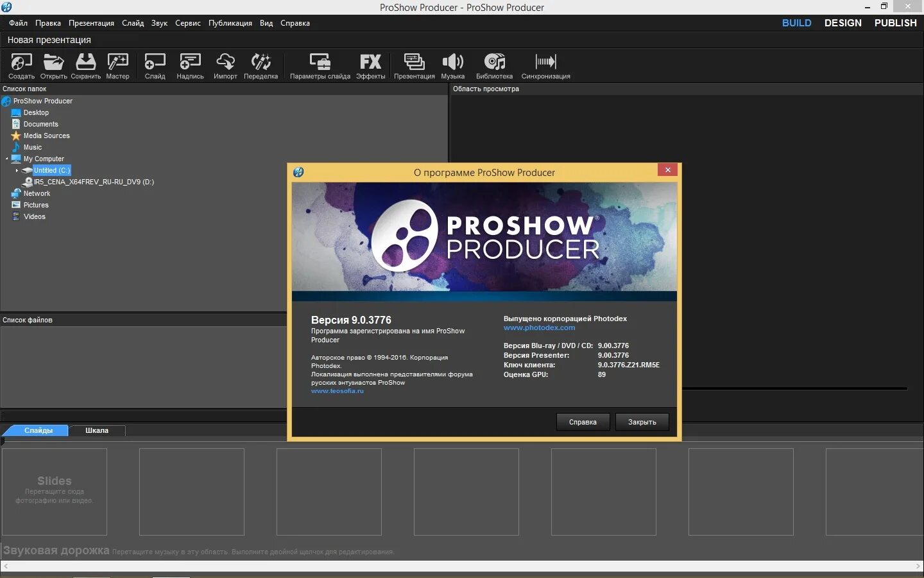Click the slide list scrollbar left arrow
This screenshot has height=578, width=924.
pos(6,566)
